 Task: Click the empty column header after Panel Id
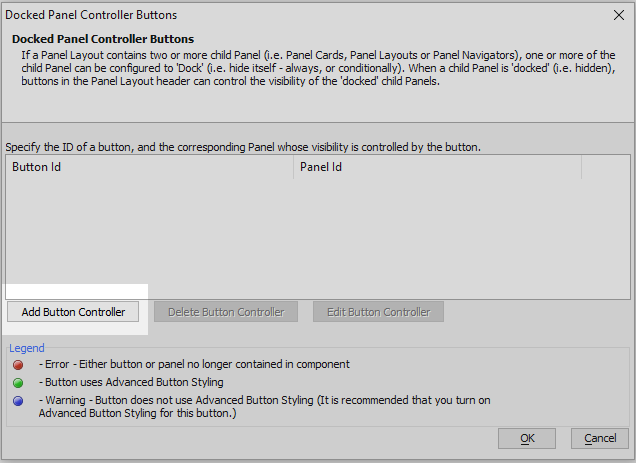606,167
